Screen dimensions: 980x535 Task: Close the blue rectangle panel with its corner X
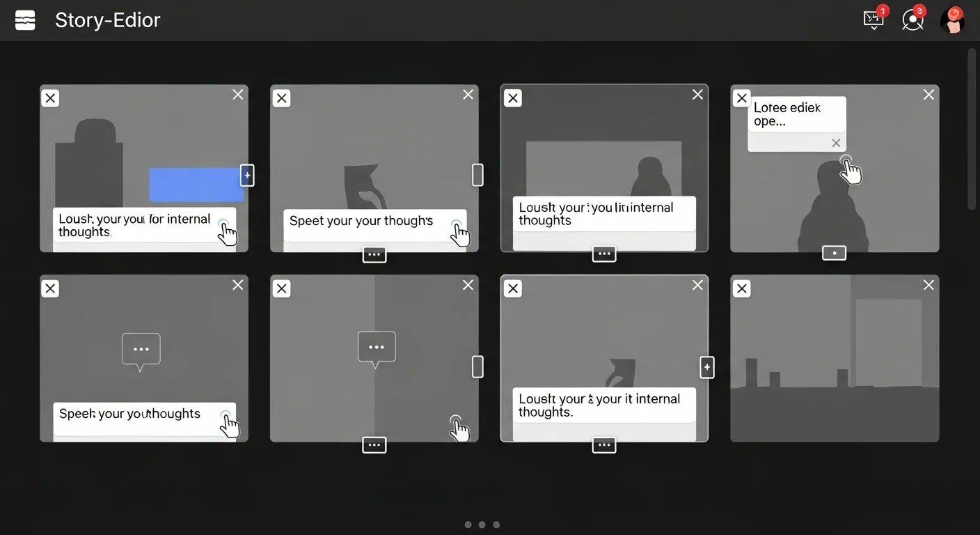238,94
